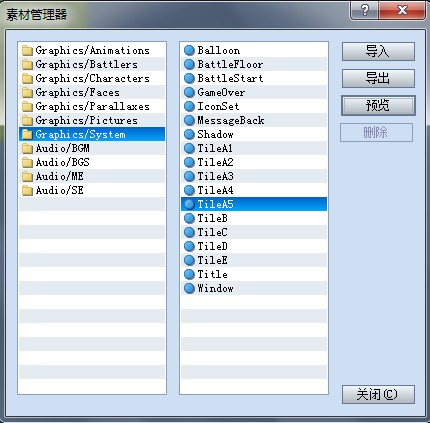Click the blue dot icon beside Shadow
430x423 pixels.
point(189,134)
